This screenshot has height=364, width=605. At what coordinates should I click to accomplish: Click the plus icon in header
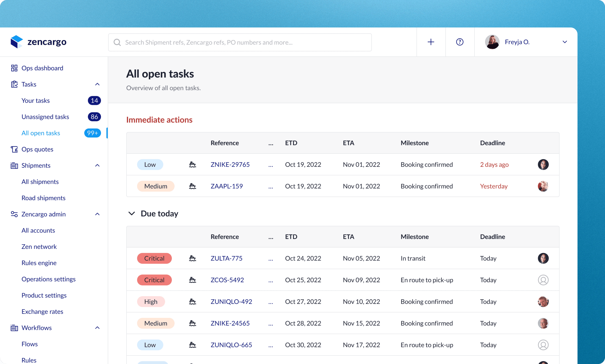click(x=431, y=42)
